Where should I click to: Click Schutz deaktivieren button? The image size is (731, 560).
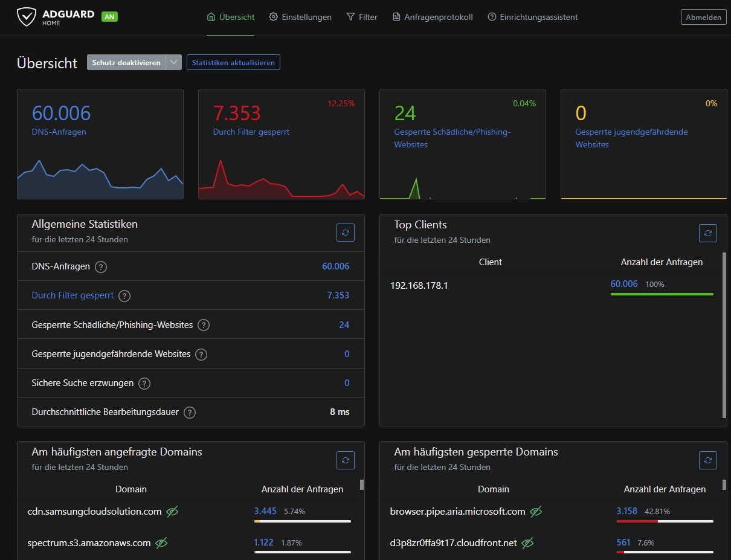[x=126, y=62]
